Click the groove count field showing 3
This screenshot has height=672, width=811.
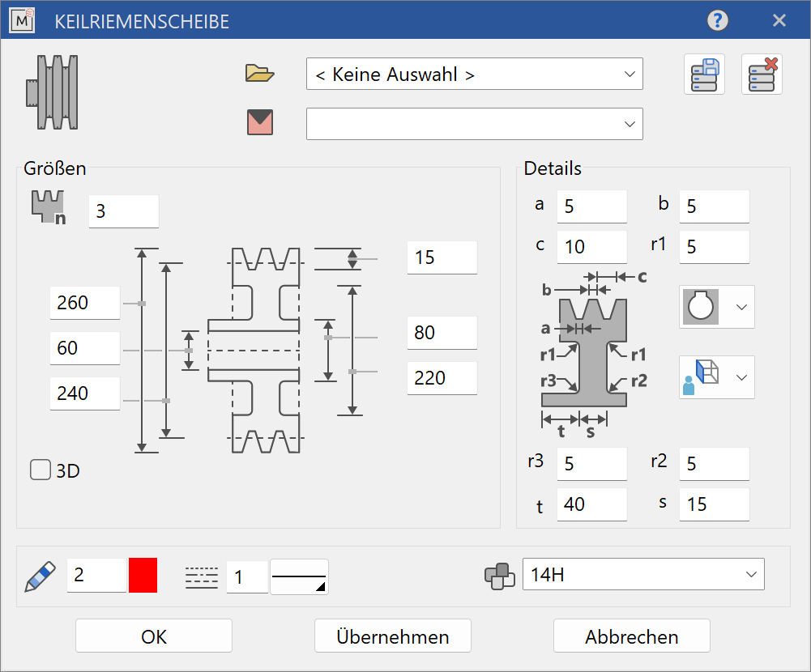pos(124,211)
